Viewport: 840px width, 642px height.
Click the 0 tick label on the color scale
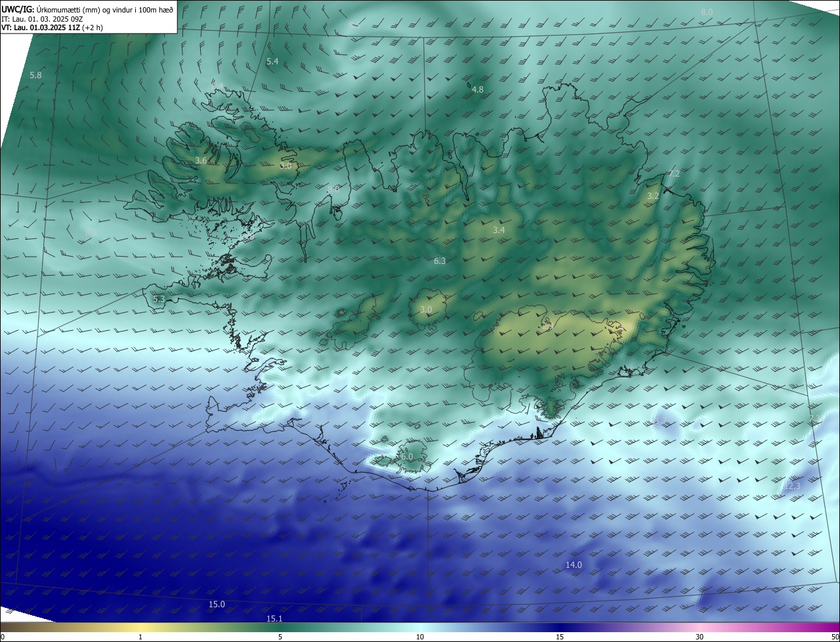[3, 637]
